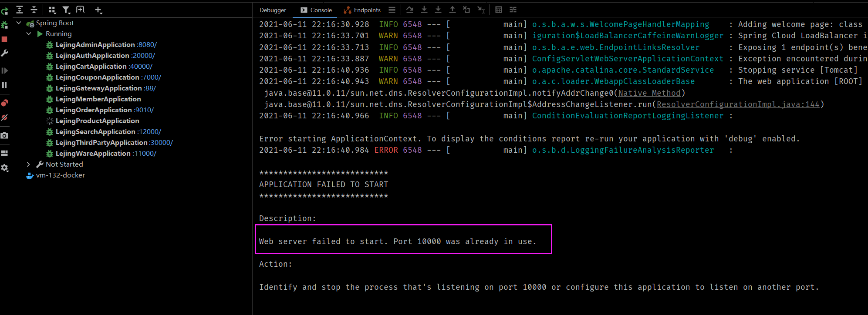Collapse all services in tree
868x315 pixels.
[34, 10]
